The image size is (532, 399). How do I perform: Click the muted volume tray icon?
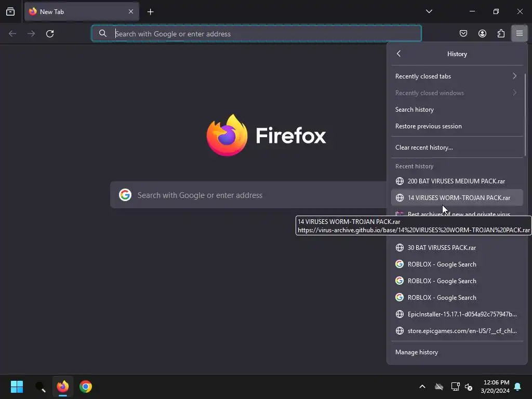point(469,387)
